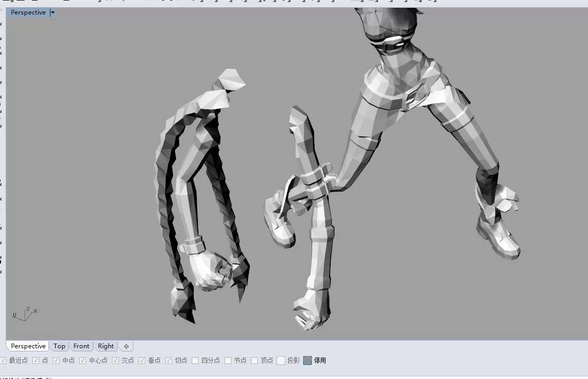The height and width of the screenshot is (379, 588).
Task: Enable the 投影 (Project) snap option
Action: [x=281, y=360]
